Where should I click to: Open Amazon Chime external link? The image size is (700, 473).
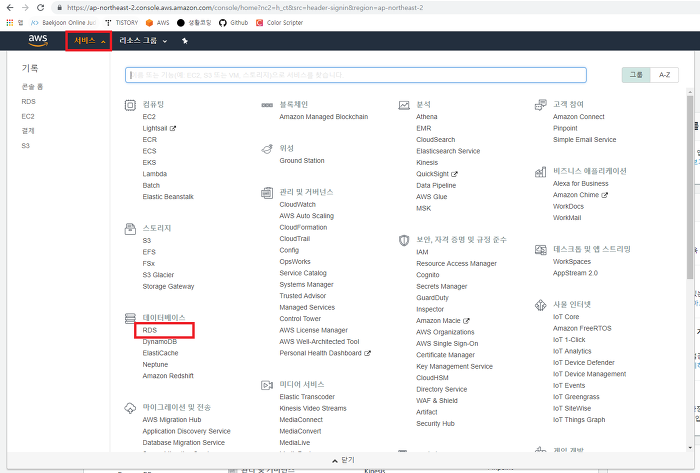(x=580, y=195)
